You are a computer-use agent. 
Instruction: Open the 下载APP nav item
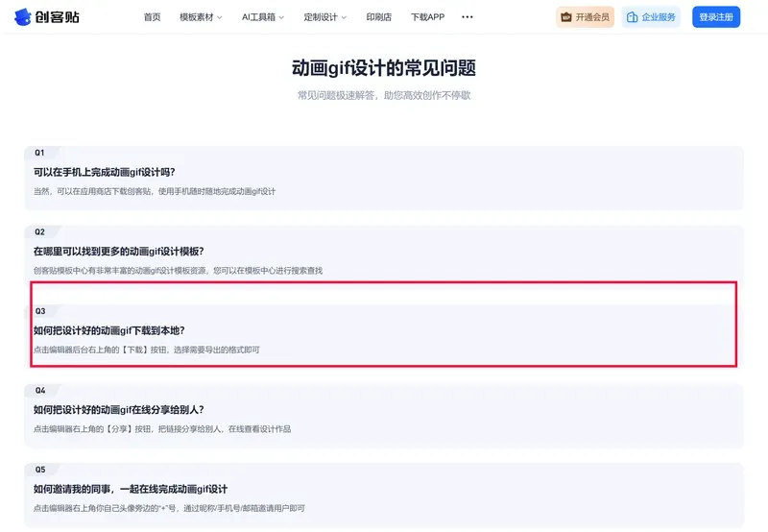pos(427,17)
